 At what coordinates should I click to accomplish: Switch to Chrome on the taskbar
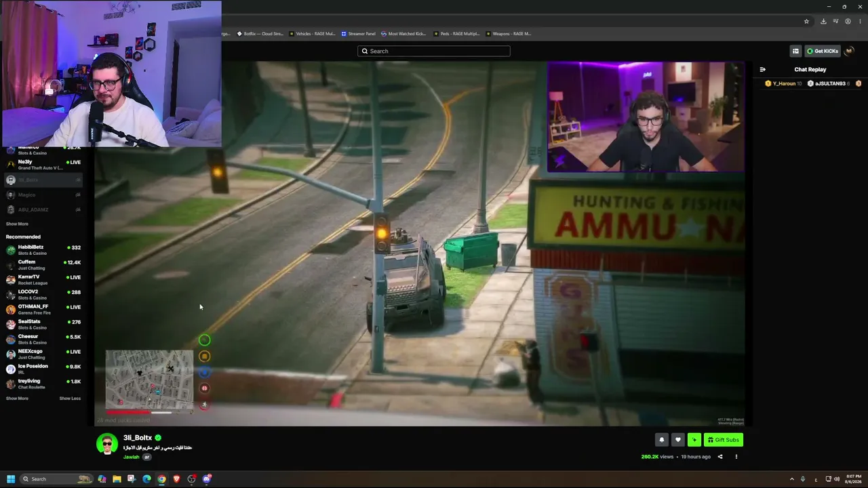pos(161,479)
